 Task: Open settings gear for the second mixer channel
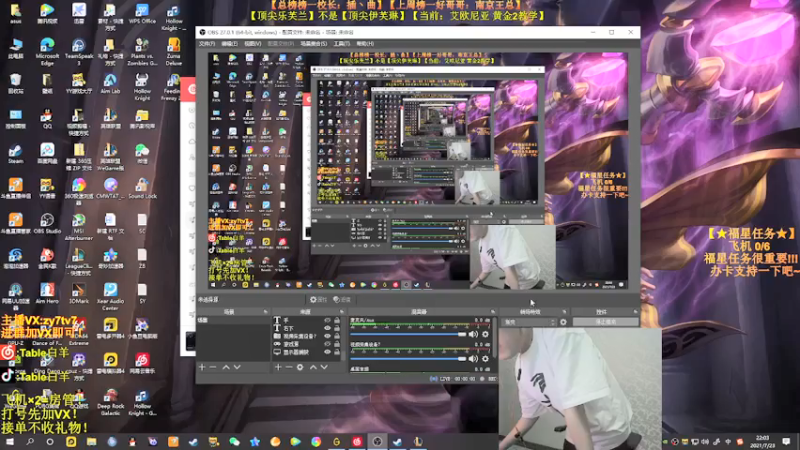485,359
